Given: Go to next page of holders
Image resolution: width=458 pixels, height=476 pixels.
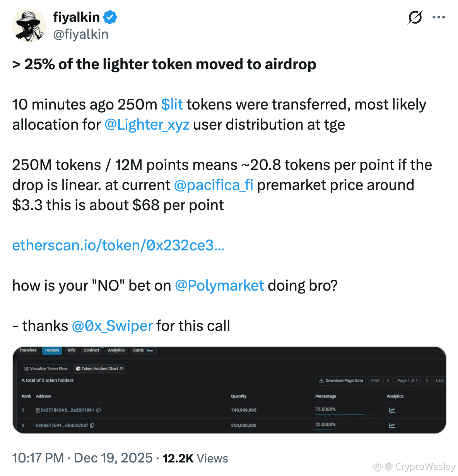Looking at the screenshot, I should click(427, 380).
